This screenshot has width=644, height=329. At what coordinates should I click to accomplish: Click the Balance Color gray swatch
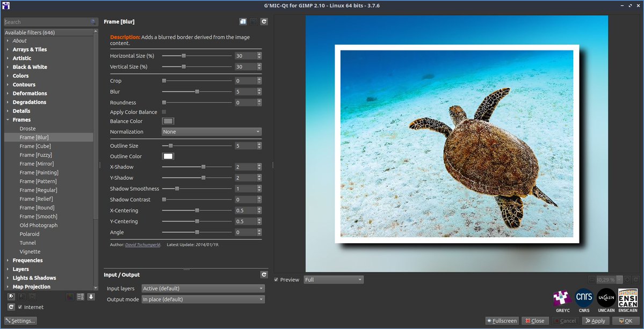click(x=169, y=121)
